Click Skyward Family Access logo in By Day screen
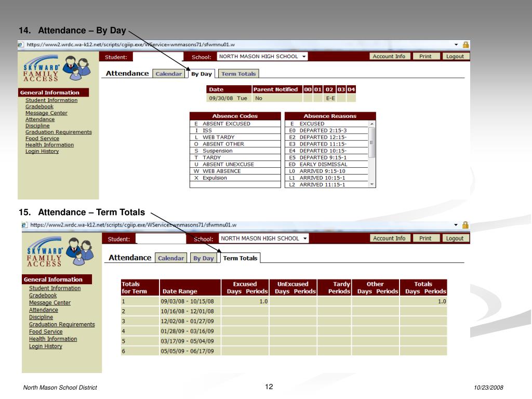Viewport: 532px width, 399px height. (x=56, y=68)
